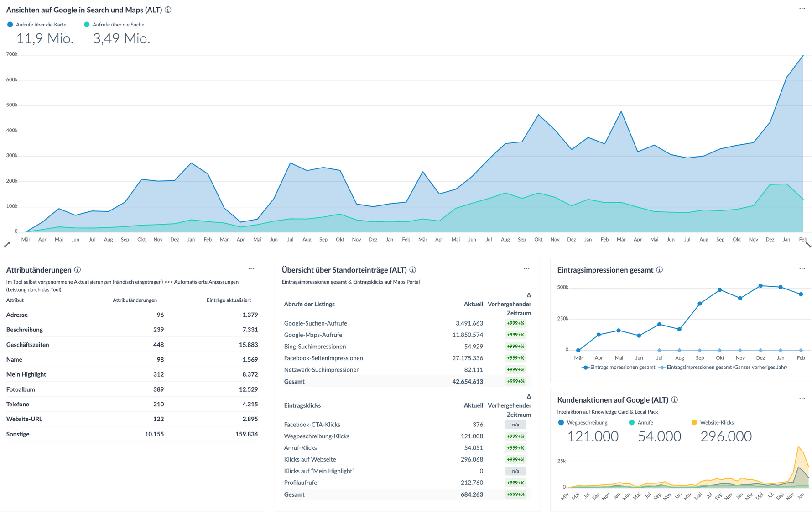812x515 pixels.
Task: Click delta sort icon above Abrufe der Listings table
Action: (529, 295)
